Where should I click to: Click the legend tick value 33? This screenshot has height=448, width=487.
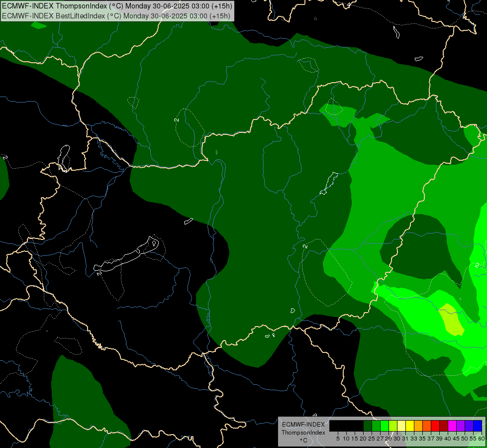(x=414, y=439)
